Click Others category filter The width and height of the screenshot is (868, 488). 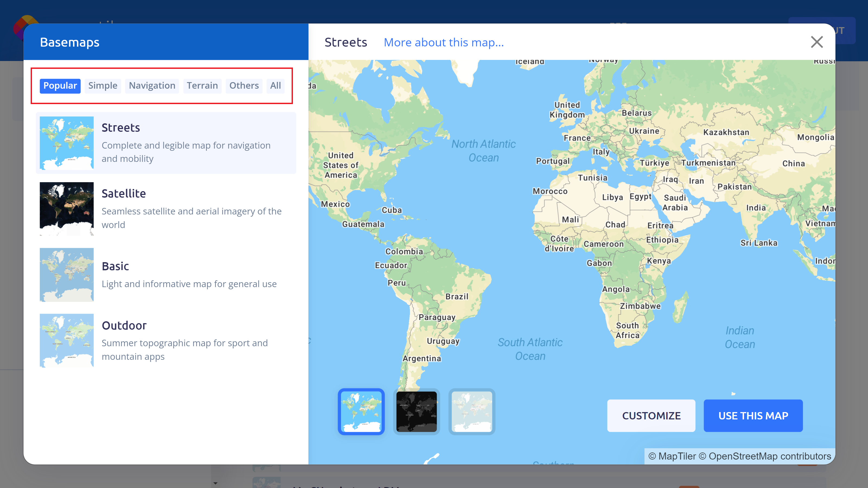243,85
